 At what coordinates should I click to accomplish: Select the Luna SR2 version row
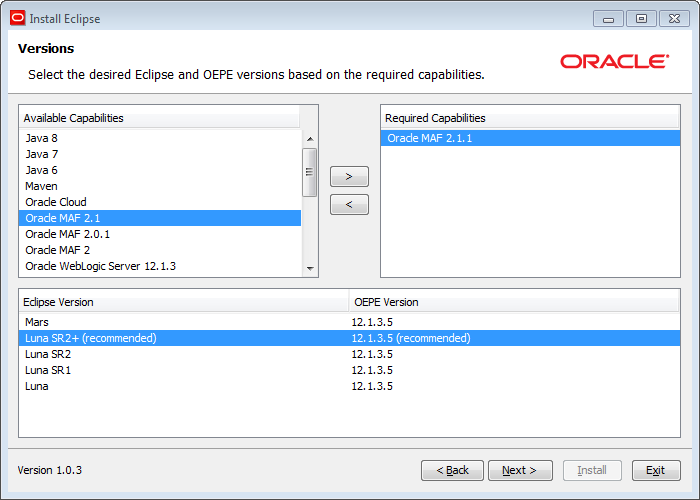point(350,354)
